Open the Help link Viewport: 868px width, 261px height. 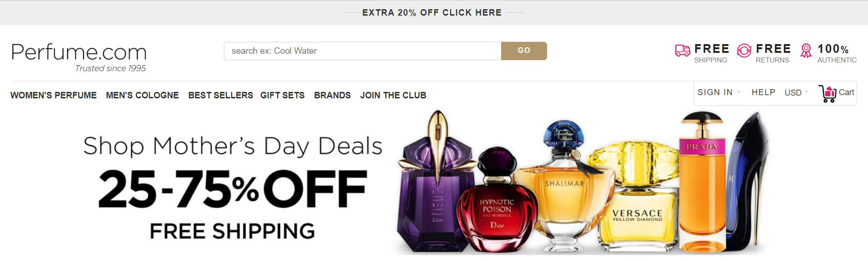tap(763, 92)
